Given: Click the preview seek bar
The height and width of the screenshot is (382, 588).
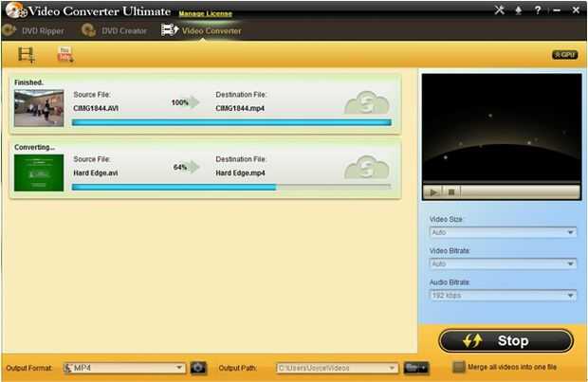Looking at the screenshot, I should click(502, 183).
